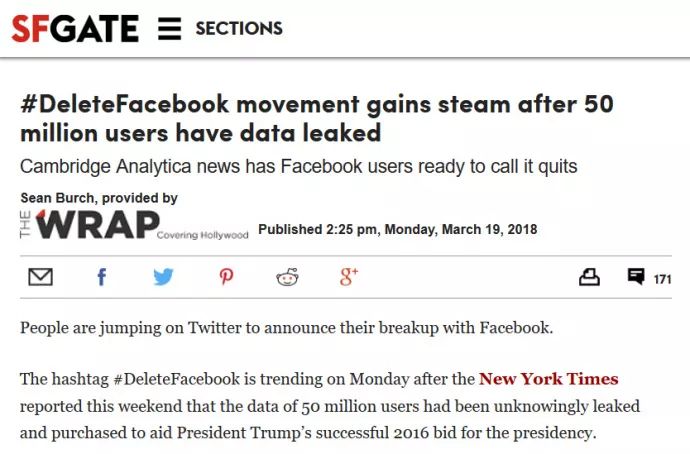Screen dimensions: 690x454
Task: Click the Covering Hollywood tagline
Action: click(202, 235)
